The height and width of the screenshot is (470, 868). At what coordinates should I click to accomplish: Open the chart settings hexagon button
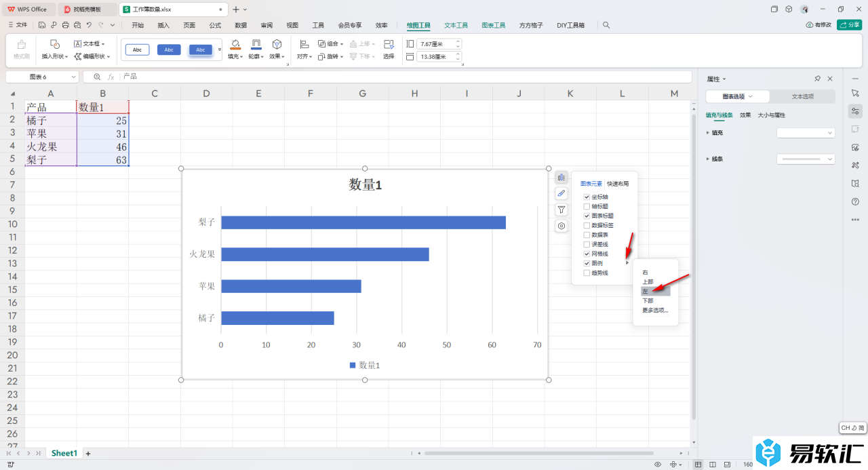click(561, 227)
